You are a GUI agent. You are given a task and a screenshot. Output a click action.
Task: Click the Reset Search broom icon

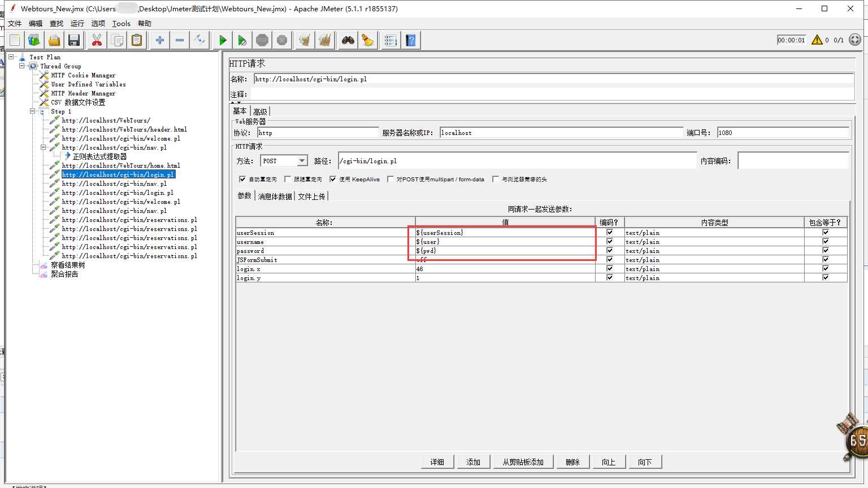pos(368,40)
